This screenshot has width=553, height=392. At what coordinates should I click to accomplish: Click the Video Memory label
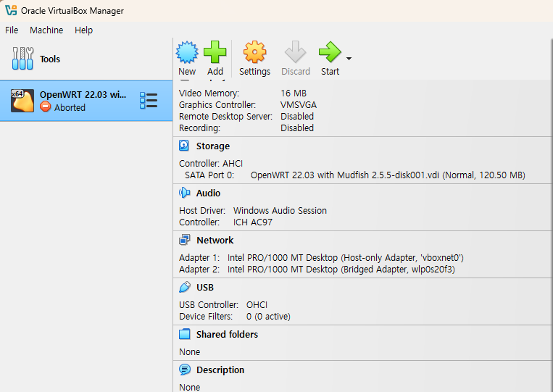209,93
